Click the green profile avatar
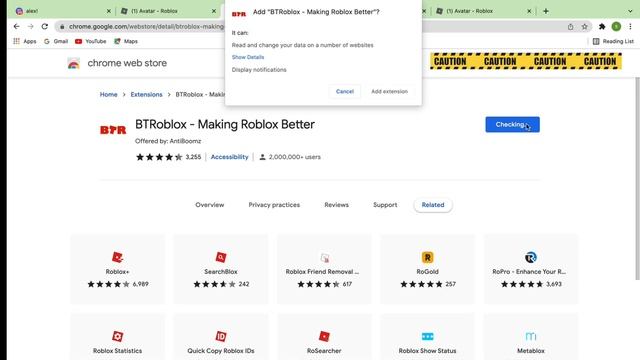The image size is (640, 360). click(616, 27)
